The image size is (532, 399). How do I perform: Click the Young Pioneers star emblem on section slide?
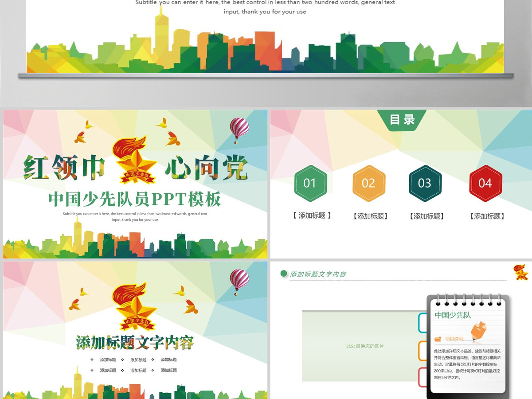point(134,307)
